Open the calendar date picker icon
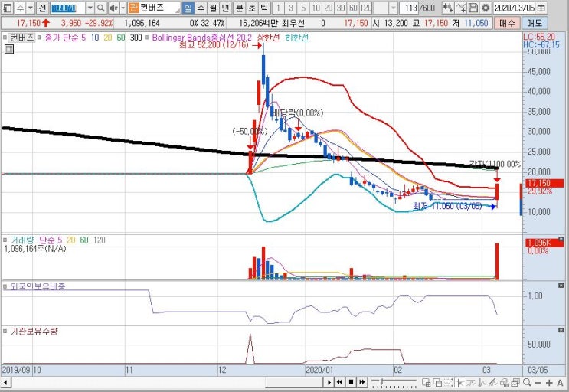569x392 pixels. coord(541,8)
